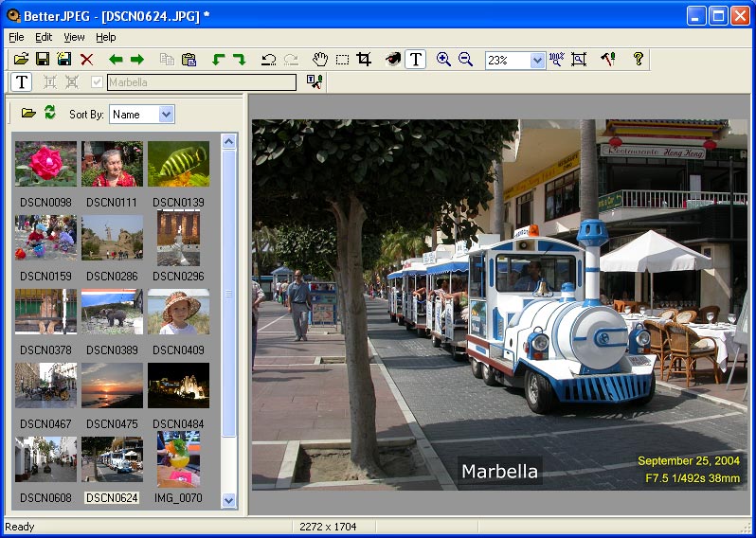Click the Open file icon in main toolbar
This screenshot has height=538, width=756.
[x=21, y=60]
